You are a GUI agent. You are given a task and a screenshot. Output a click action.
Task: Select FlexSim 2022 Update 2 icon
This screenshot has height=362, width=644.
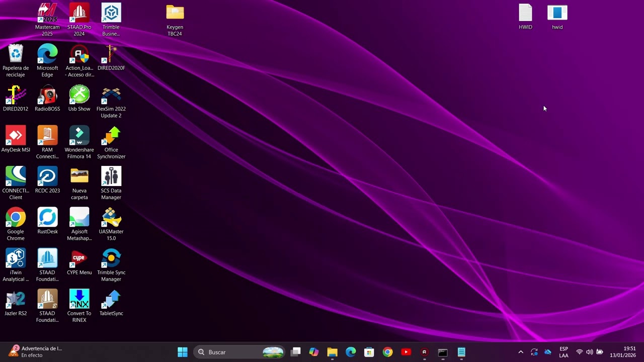tap(111, 102)
